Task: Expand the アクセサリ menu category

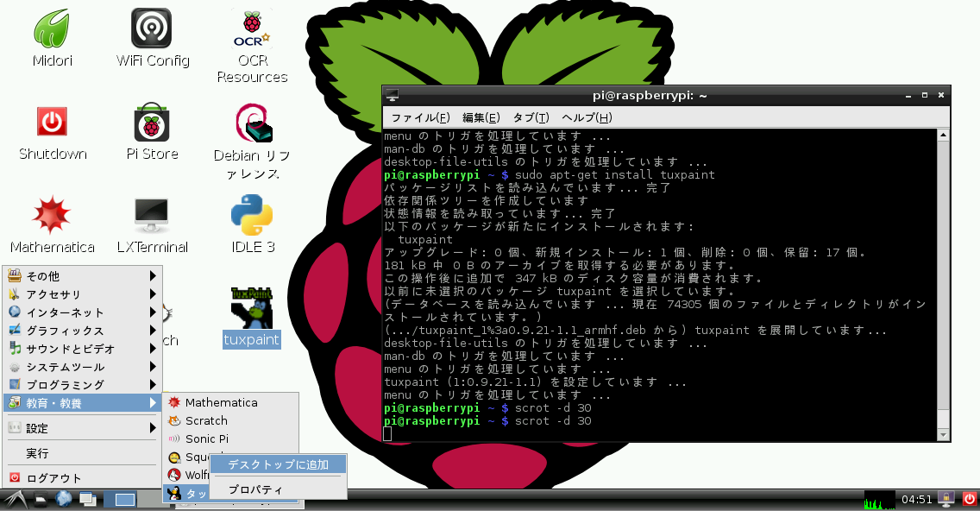Action: [x=82, y=294]
